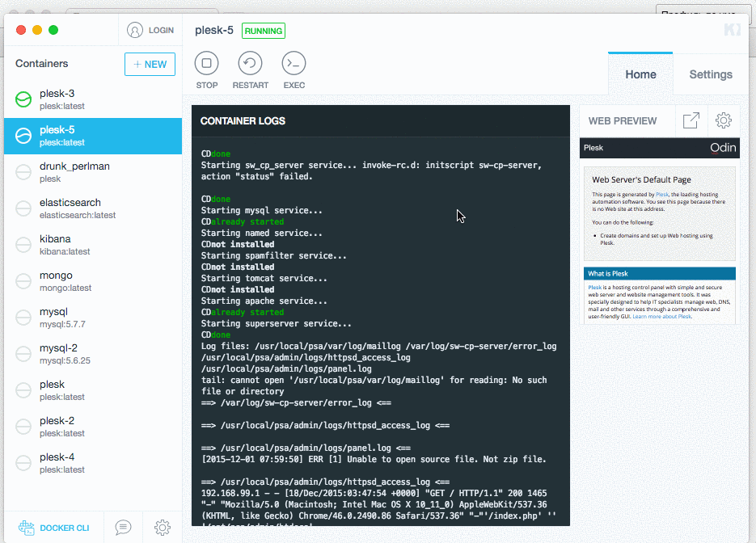The height and width of the screenshot is (543, 756).
Task: Click 'Learn more about Plesk' link
Action: click(661, 317)
